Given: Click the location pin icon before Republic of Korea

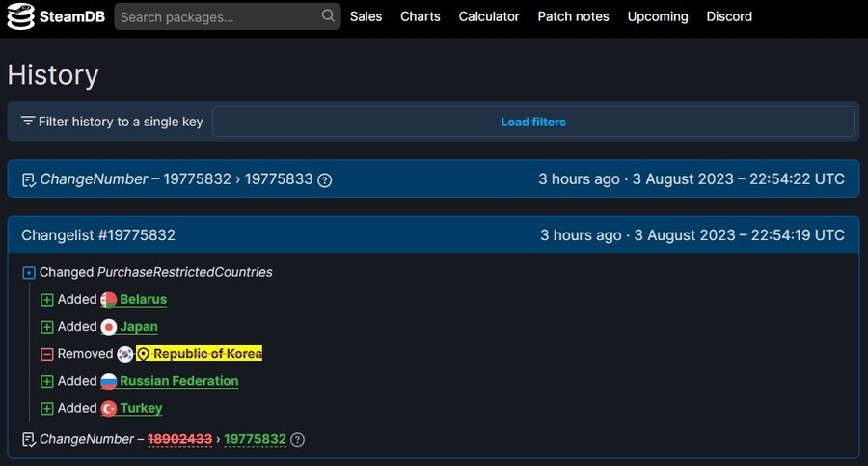Looking at the screenshot, I should click(x=143, y=354).
